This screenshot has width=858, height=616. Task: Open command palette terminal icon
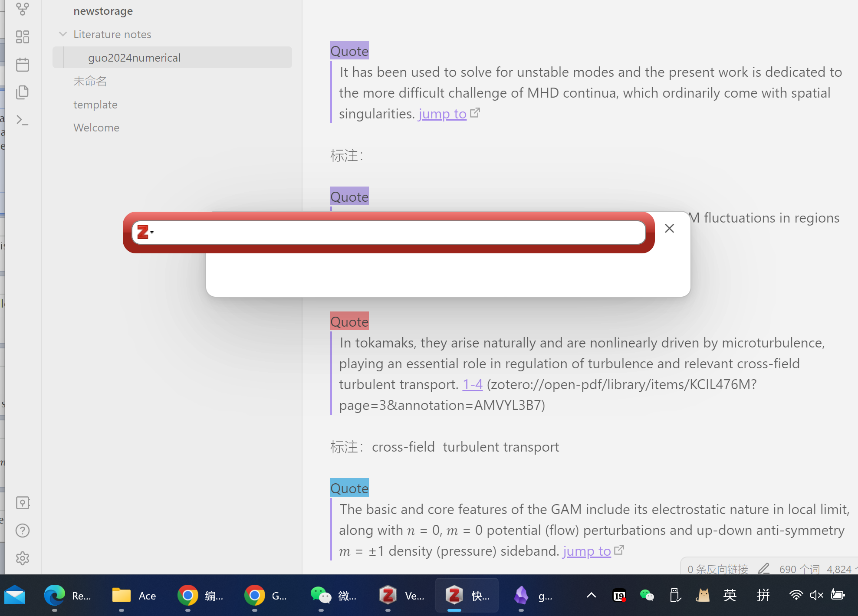[x=23, y=120]
